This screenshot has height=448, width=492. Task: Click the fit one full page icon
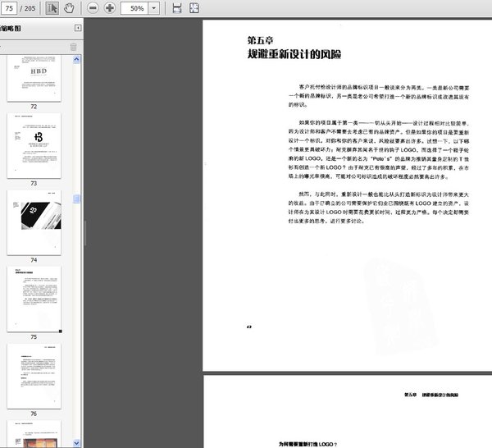[194, 8]
